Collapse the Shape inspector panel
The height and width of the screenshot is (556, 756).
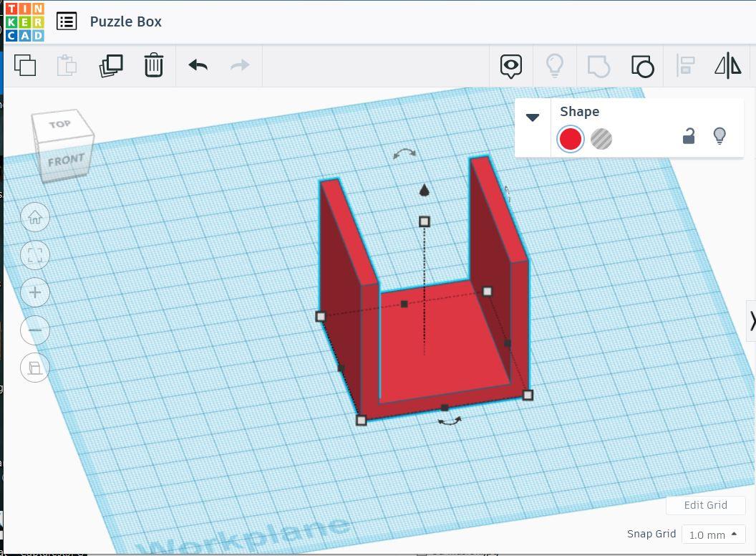click(533, 118)
